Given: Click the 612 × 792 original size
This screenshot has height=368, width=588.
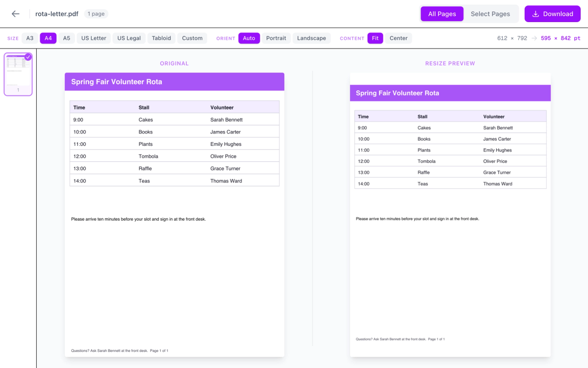Looking at the screenshot, I should [x=512, y=38].
